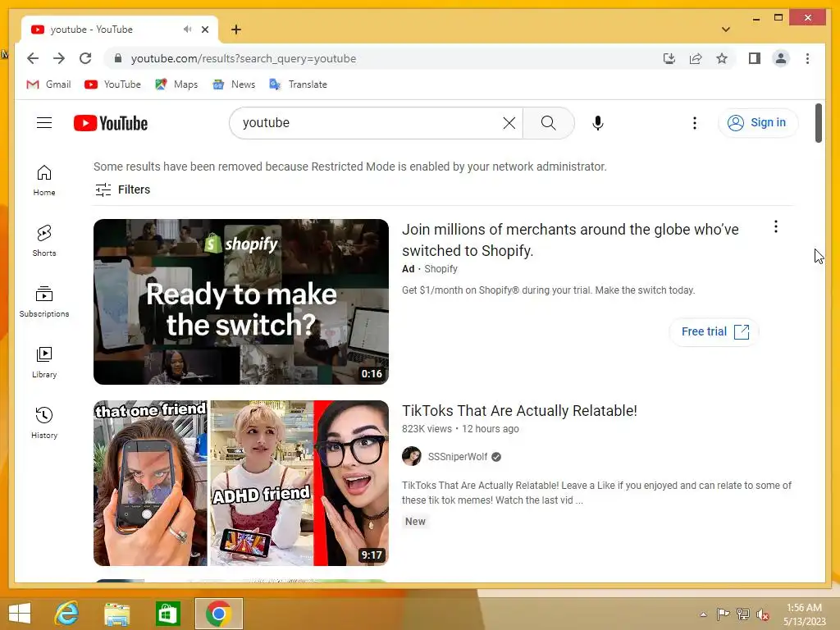The height and width of the screenshot is (630, 840).
Task: Click the Shopify ad headline
Action: [x=570, y=240]
